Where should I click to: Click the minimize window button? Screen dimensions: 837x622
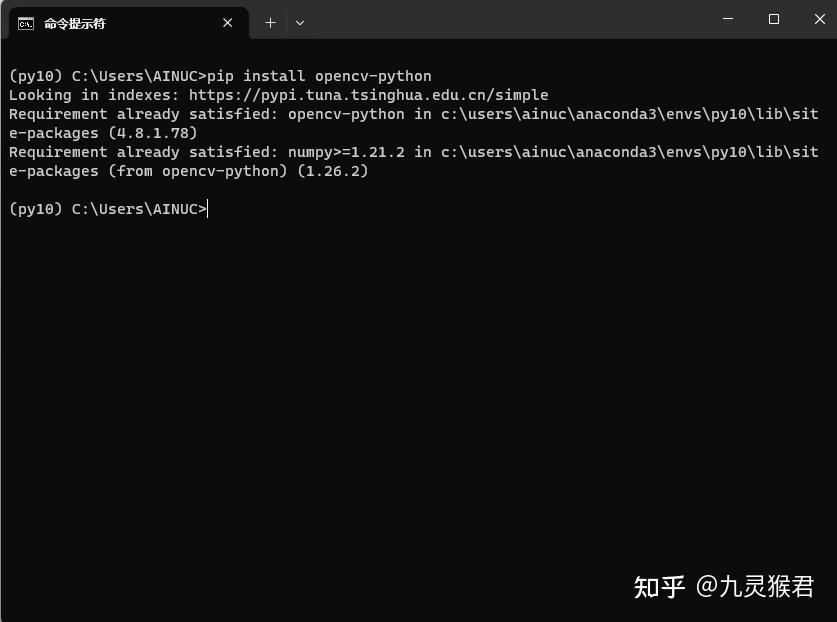pyautogui.click(x=727, y=19)
